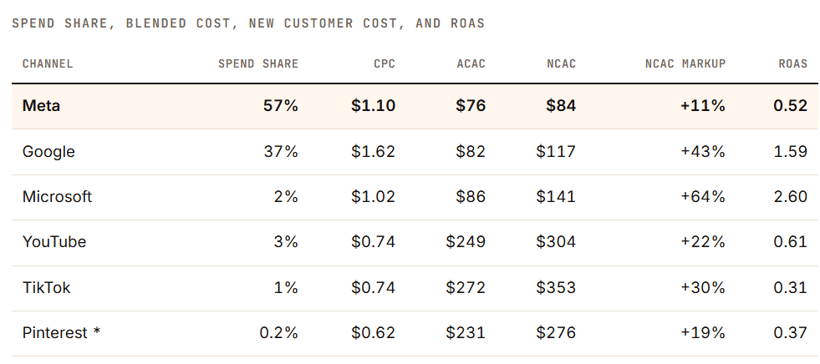Click TikTok's +30% NCAC markup value
The width and height of the screenshot is (820, 364).
703,287
